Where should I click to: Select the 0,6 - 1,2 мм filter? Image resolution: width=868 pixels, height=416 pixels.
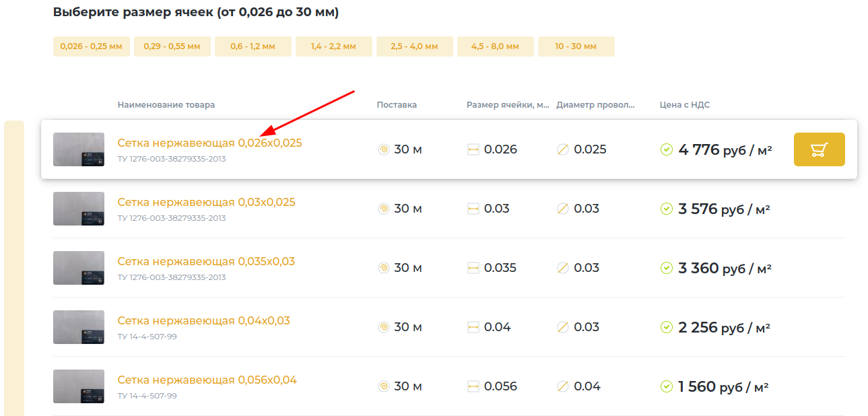pyautogui.click(x=253, y=46)
